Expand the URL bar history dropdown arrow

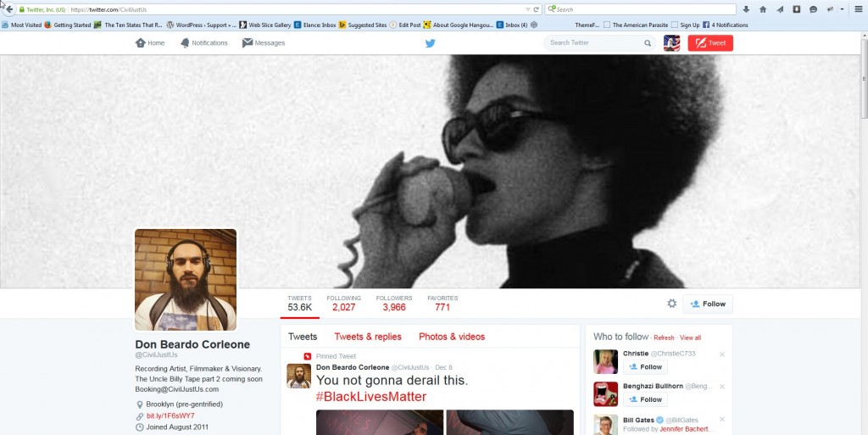(x=526, y=9)
